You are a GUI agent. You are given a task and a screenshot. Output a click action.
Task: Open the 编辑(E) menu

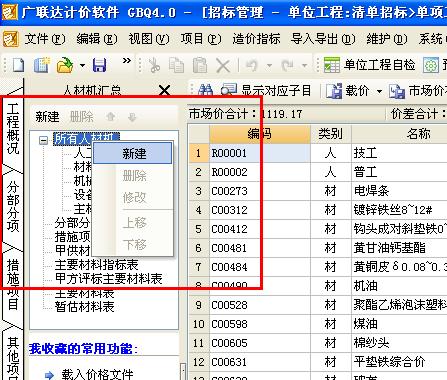coord(97,39)
